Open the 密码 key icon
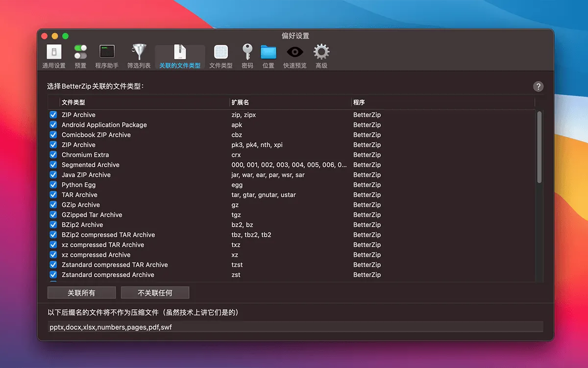This screenshot has height=368, width=588. [247, 52]
